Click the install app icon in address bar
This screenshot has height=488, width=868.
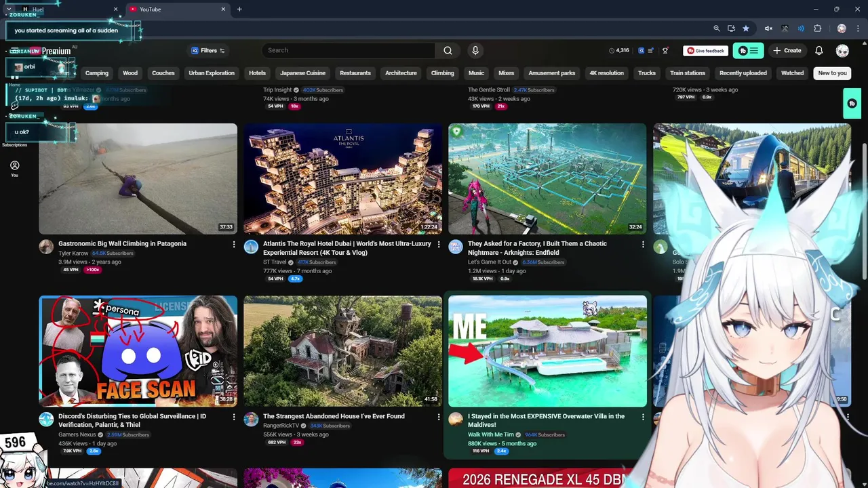[731, 28]
